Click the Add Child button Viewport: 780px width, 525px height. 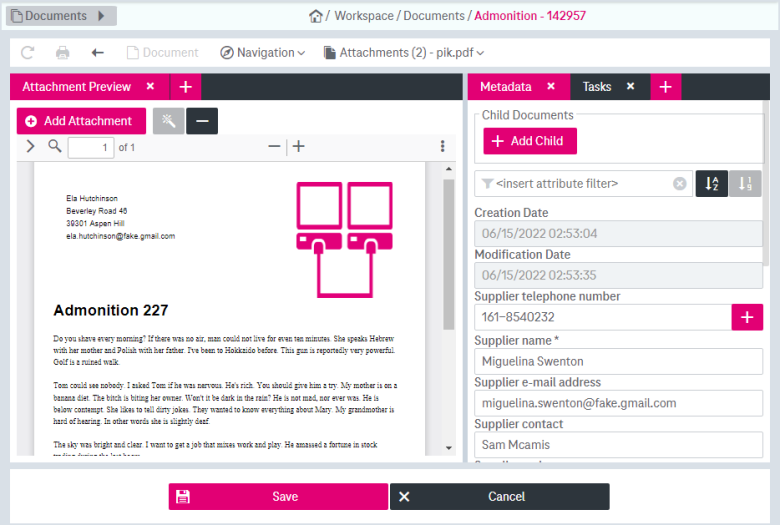coord(530,141)
